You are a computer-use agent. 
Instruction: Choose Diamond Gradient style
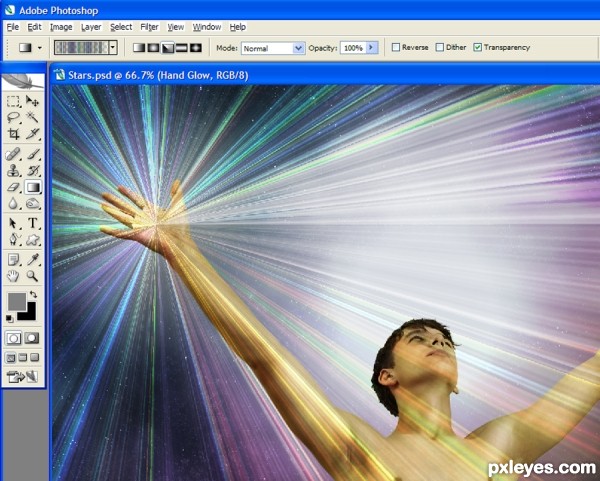[196, 48]
